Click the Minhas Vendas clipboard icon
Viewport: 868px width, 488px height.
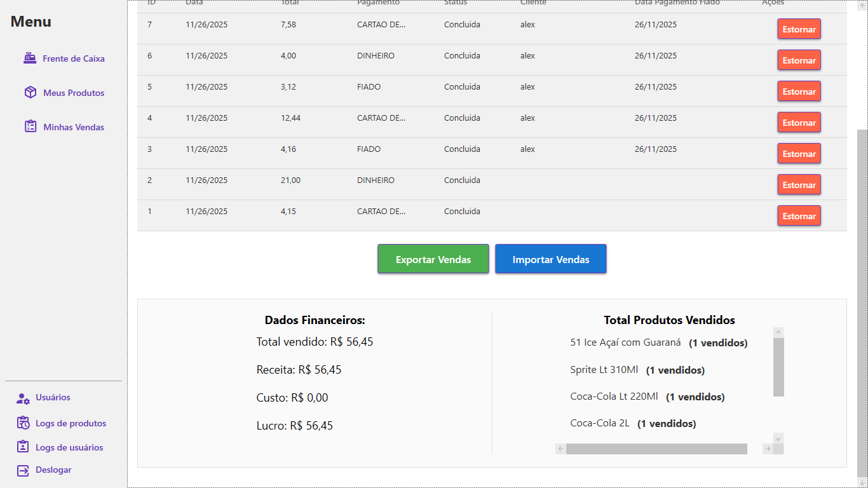point(30,126)
